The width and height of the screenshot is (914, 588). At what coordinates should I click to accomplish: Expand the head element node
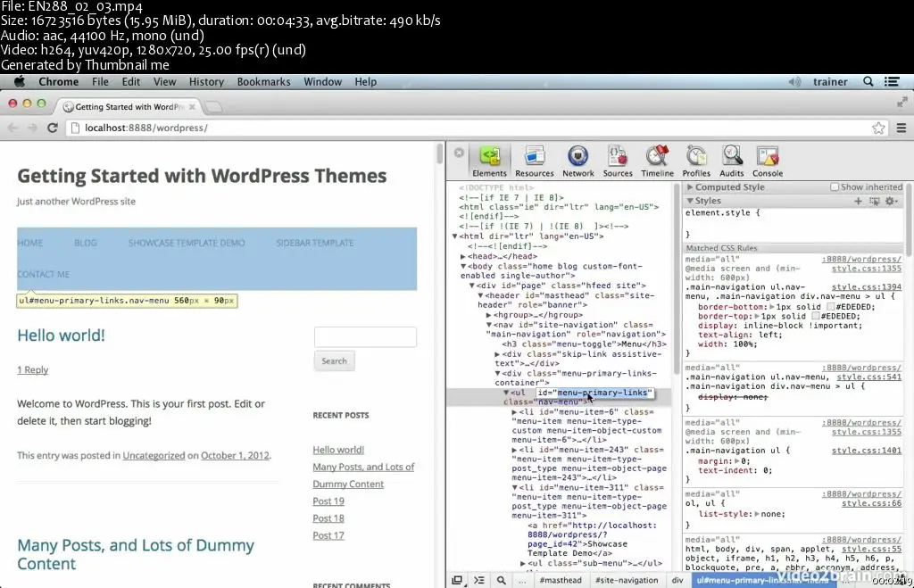pyautogui.click(x=463, y=256)
